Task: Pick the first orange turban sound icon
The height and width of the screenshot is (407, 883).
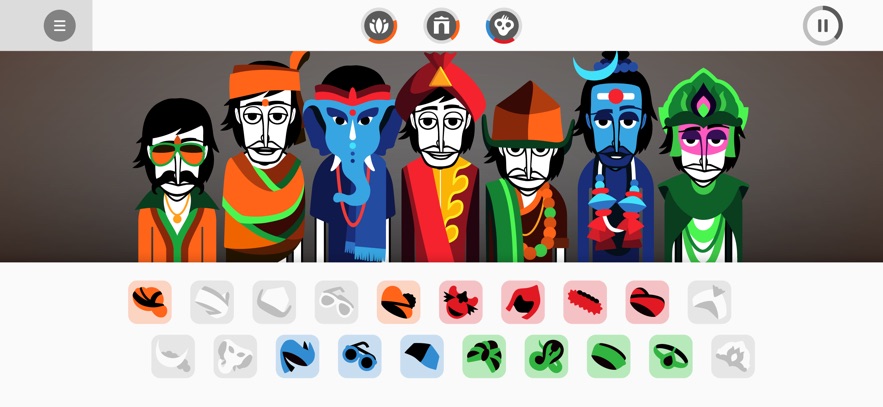Action: [150, 302]
